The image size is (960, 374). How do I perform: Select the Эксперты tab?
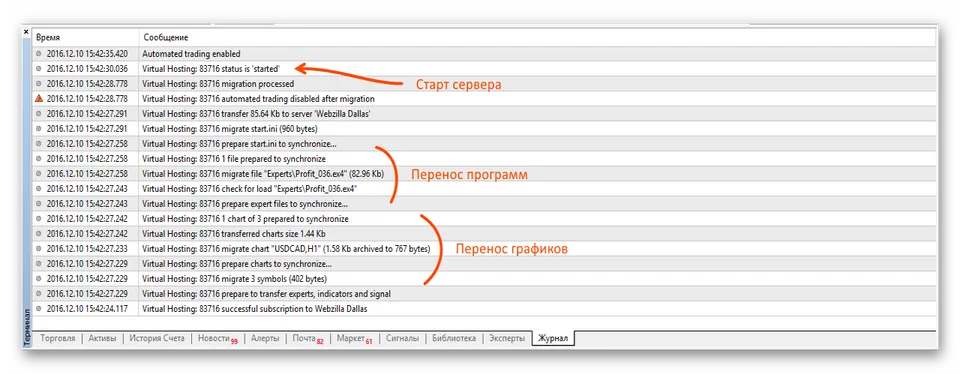[507, 338]
